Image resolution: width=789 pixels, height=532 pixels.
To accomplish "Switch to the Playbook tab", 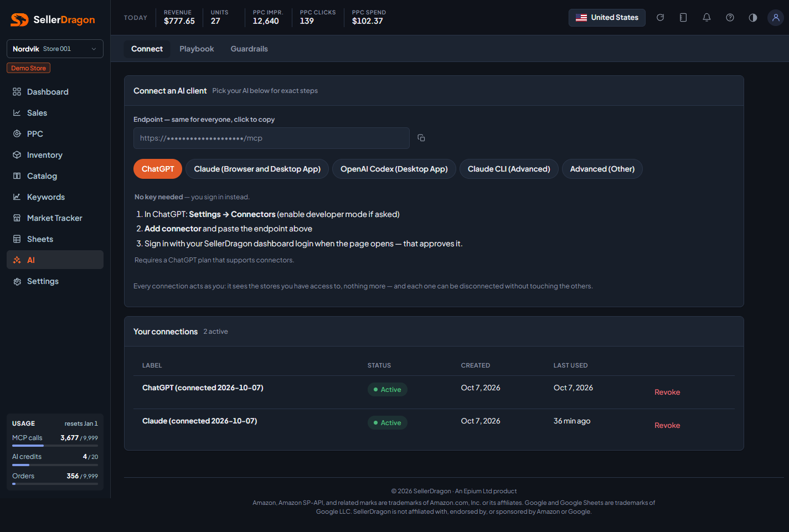I will pyautogui.click(x=197, y=49).
